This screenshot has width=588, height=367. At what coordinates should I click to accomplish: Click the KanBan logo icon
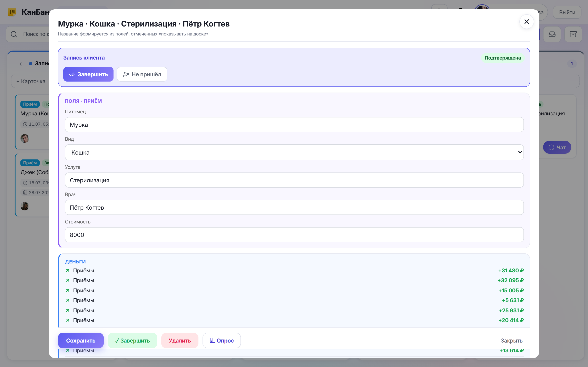pos(12,12)
